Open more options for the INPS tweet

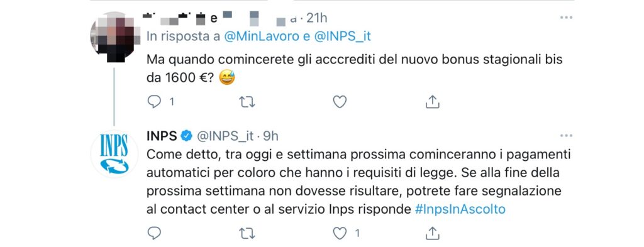[x=567, y=135]
